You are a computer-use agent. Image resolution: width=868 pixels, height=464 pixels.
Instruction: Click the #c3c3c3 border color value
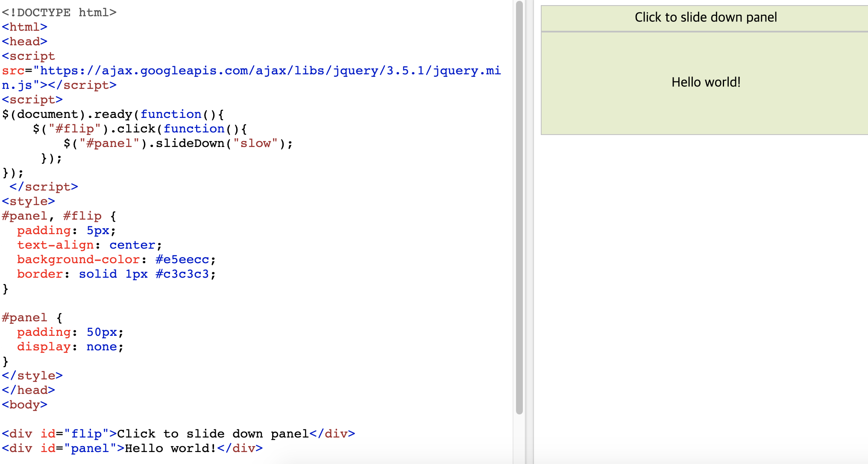[x=182, y=274]
